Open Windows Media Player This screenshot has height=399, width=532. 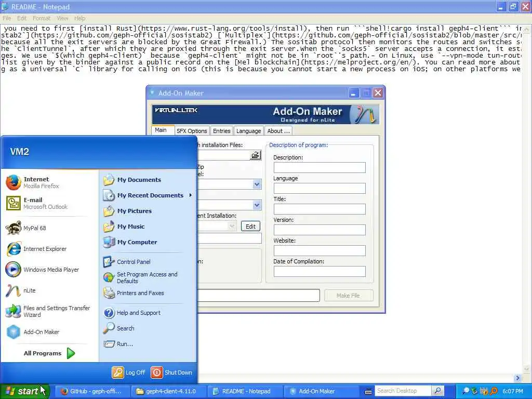42,270
